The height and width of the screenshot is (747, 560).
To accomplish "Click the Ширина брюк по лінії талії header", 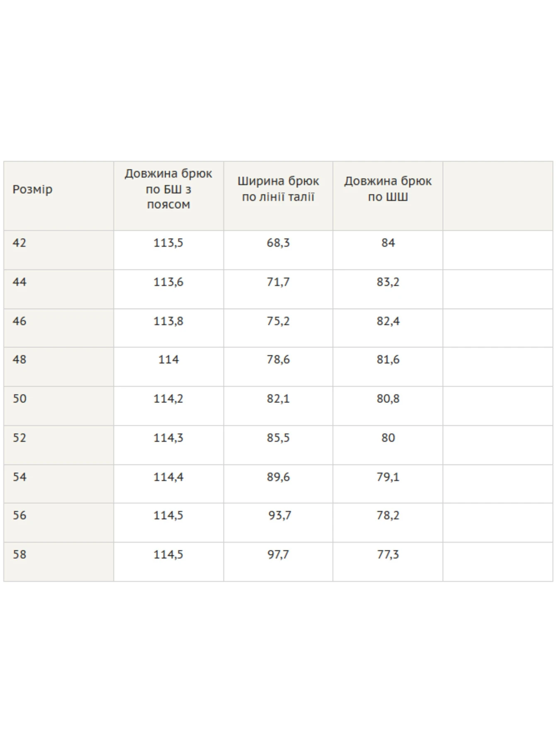I will click(x=278, y=189).
